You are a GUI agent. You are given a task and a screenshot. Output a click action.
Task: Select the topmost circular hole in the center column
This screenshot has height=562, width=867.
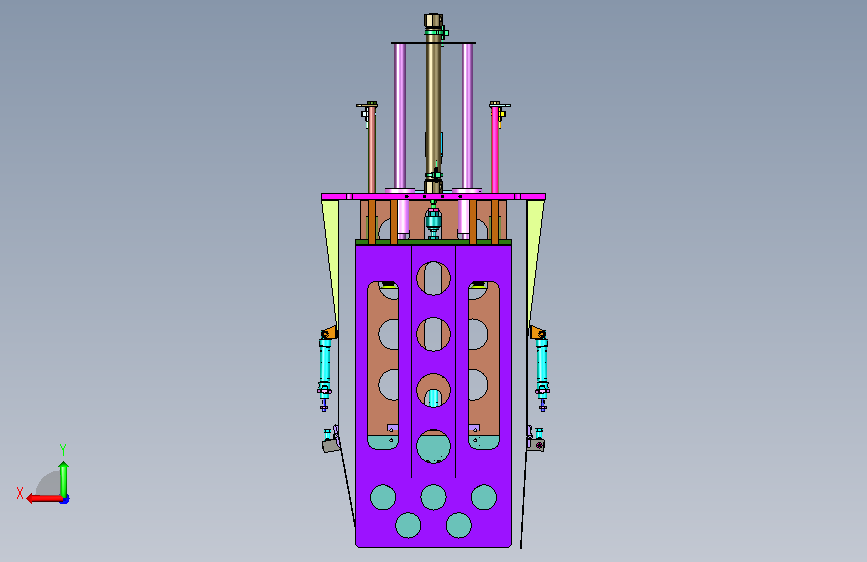click(434, 278)
